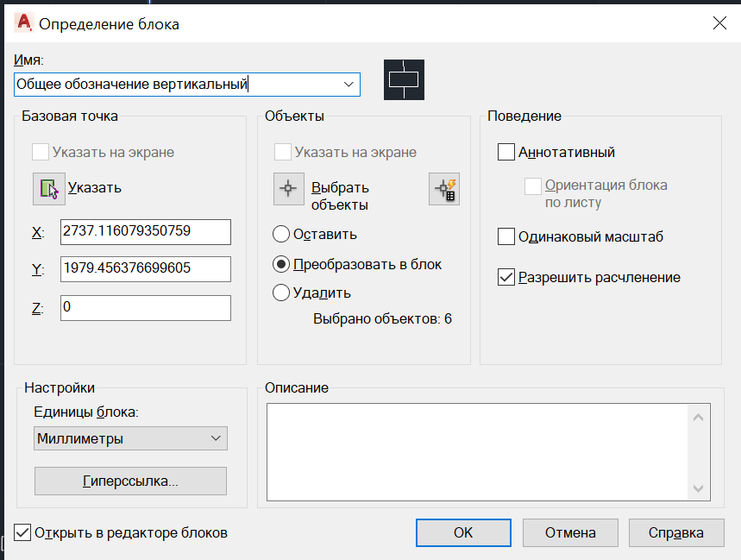Select the Удалить radio option
The image size is (741, 560).
click(280, 293)
